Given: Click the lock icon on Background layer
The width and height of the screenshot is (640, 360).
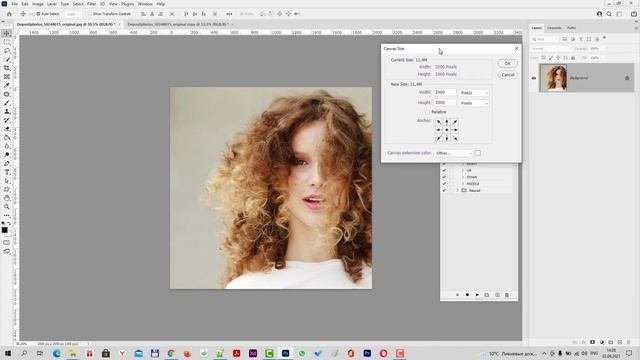Looking at the screenshot, I should [x=627, y=78].
